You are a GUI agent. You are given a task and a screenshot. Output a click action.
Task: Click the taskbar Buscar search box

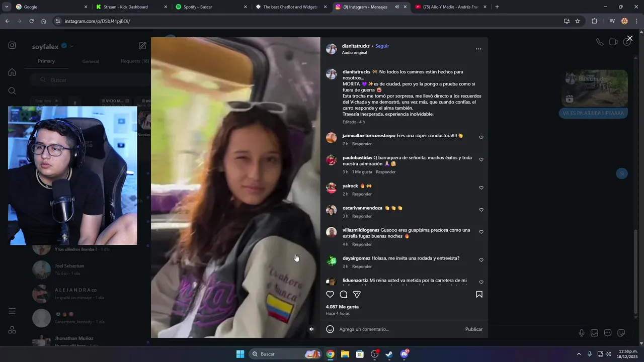coord(286,354)
